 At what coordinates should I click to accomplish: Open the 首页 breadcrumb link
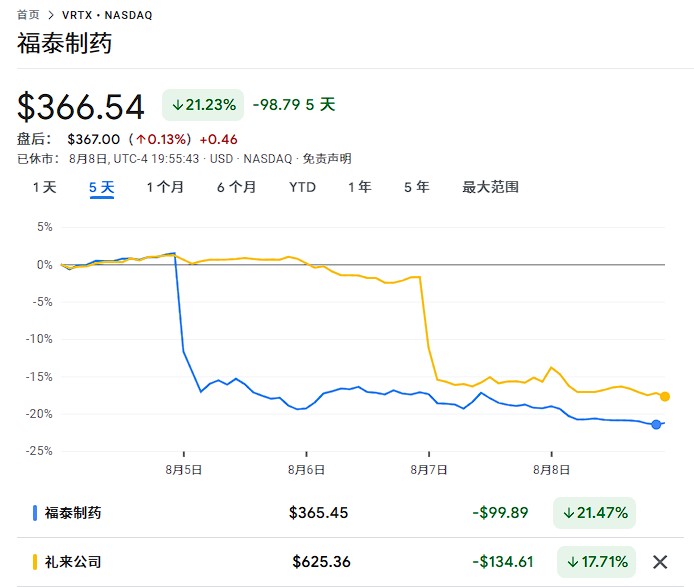coord(28,15)
